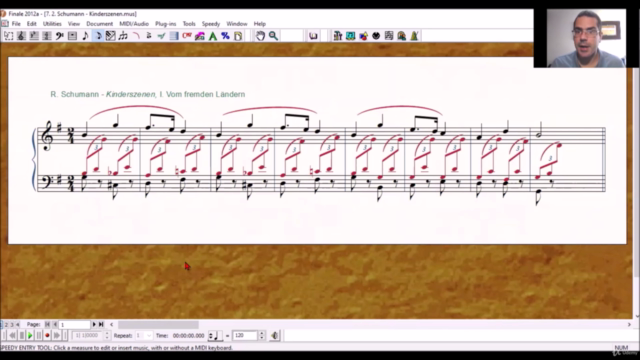Click the horizontal scrollbar left arrow
640x360 pixels.
coord(111,324)
